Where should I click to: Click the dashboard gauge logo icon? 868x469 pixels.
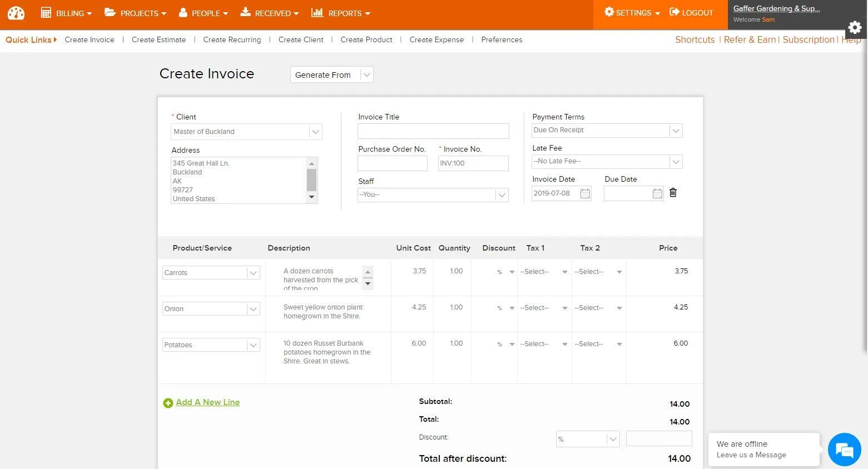(16, 13)
